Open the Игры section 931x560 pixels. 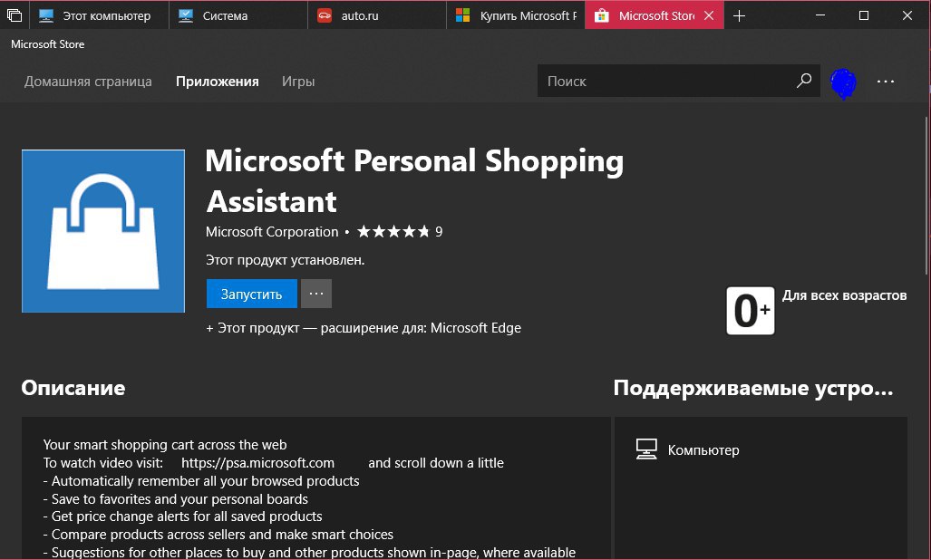click(x=298, y=82)
